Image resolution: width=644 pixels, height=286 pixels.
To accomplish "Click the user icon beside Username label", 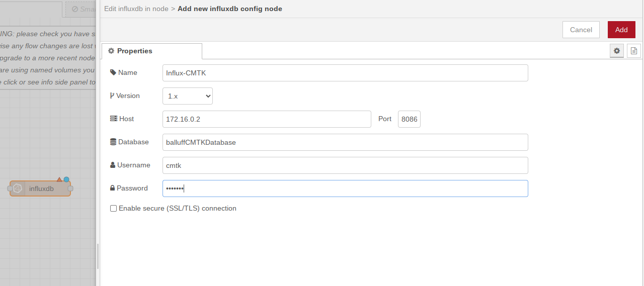I will [x=113, y=165].
